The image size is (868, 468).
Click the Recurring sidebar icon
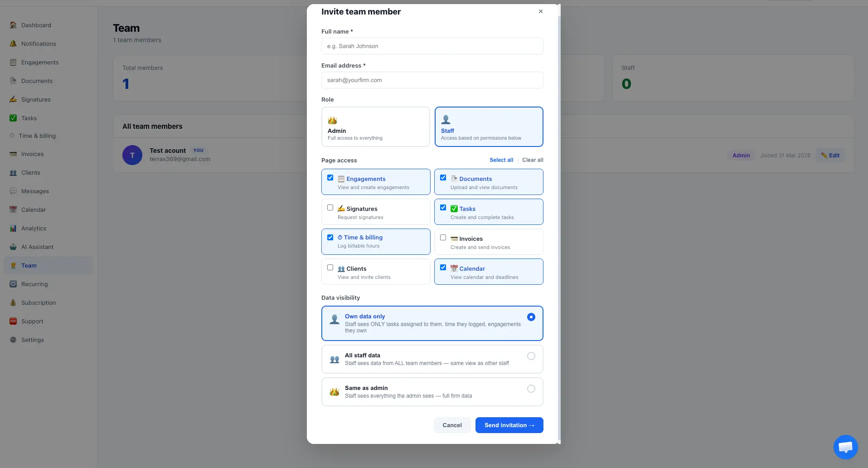13,284
